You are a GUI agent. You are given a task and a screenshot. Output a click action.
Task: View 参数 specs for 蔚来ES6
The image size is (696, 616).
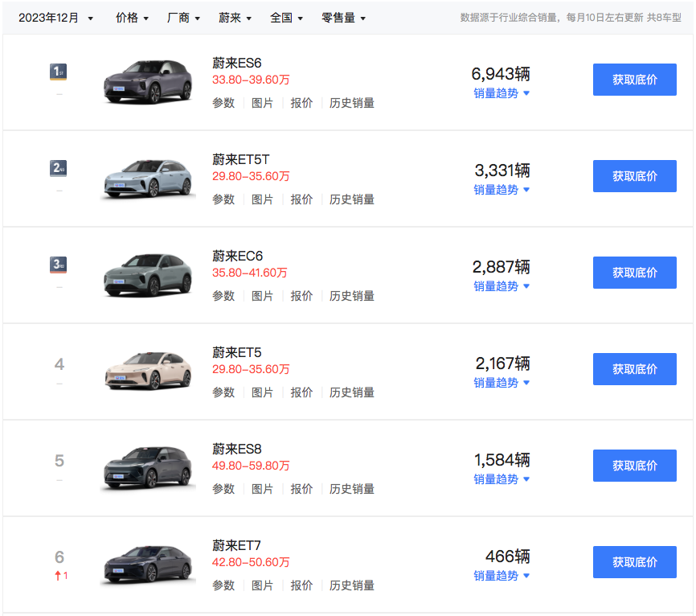[x=223, y=103]
